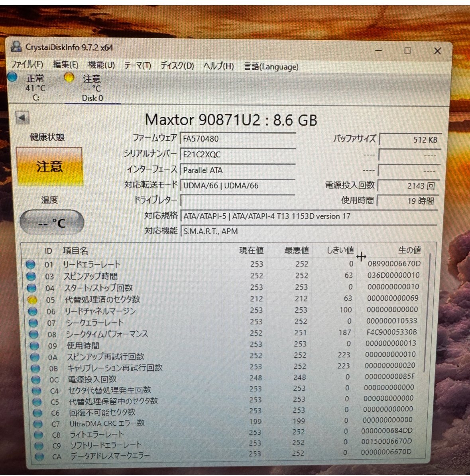Click status orb for C7 UltraDMA CRC エラー数
This screenshot has height=476, width=470.
[x=38, y=424]
